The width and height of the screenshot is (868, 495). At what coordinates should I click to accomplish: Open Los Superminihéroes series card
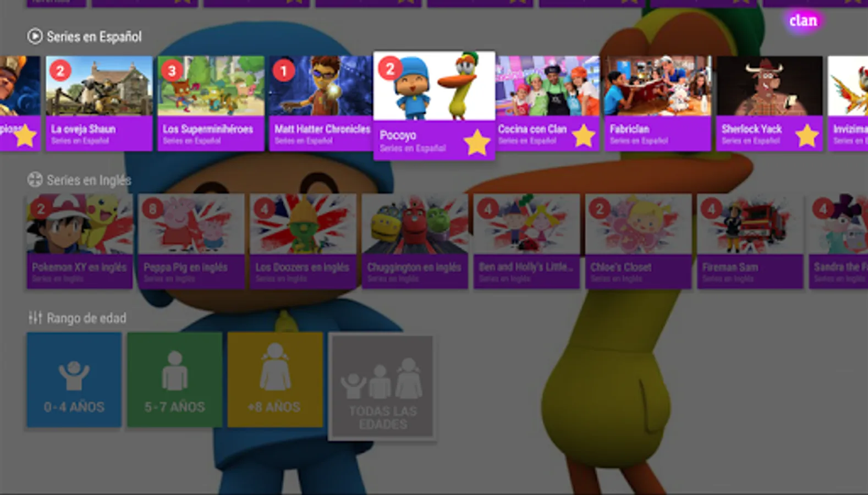pyautogui.click(x=211, y=103)
